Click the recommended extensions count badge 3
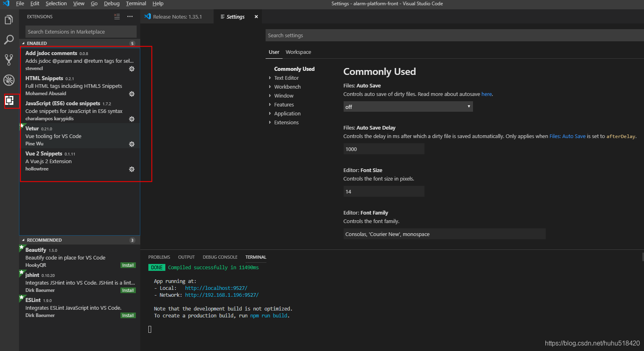Image resolution: width=644 pixels, height=351 pixels. [132, 240]
